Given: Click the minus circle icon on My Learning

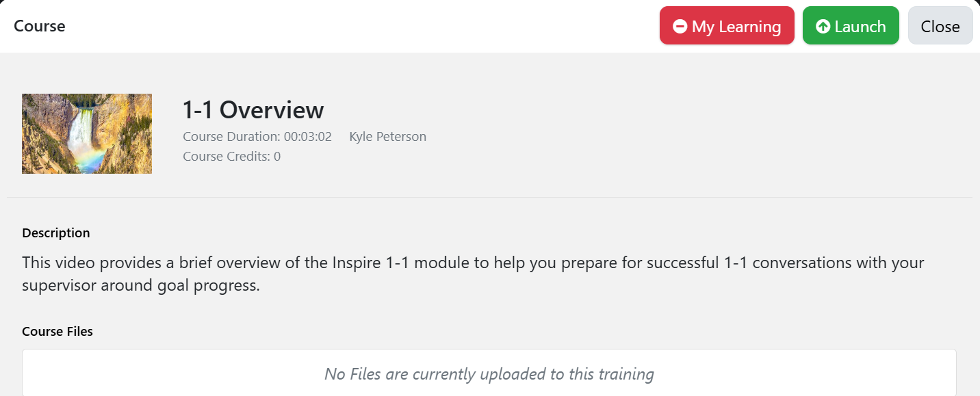Looking at the screenshot, I should 680,27.
